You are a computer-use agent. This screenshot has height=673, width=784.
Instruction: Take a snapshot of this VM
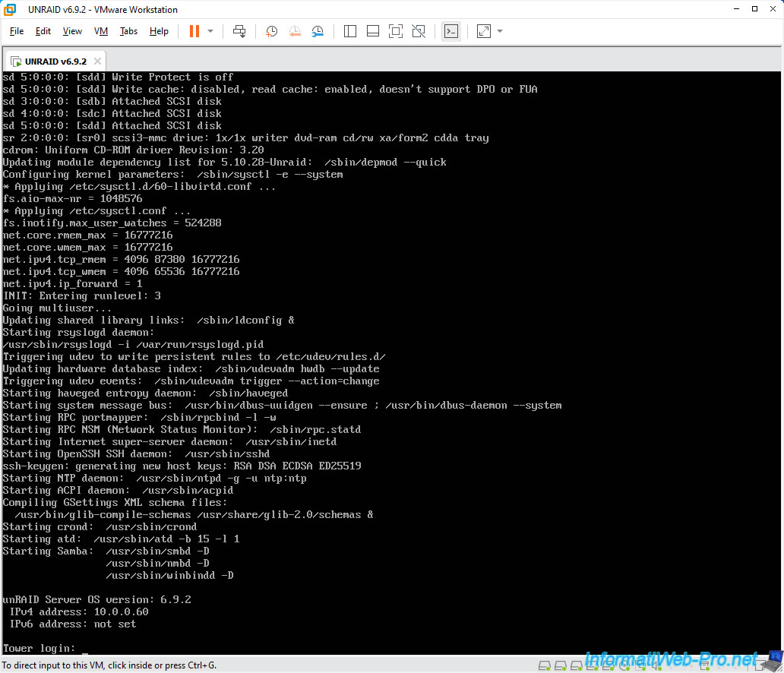coord(271,31)
